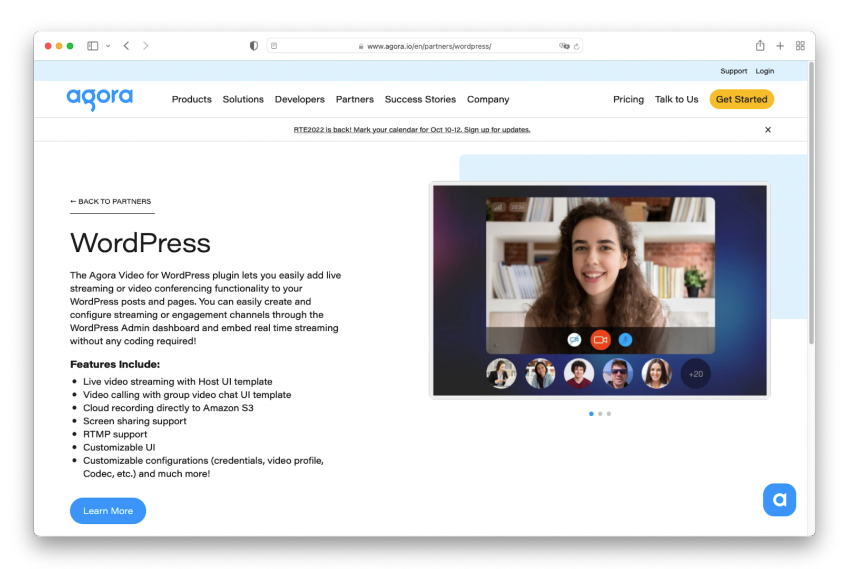Click the privacy shield icon

[253, 46]
